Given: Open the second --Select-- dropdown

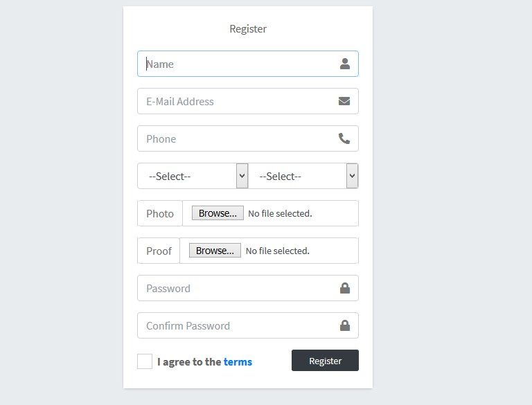Looking at the screenshot, I should coord(303,176).
